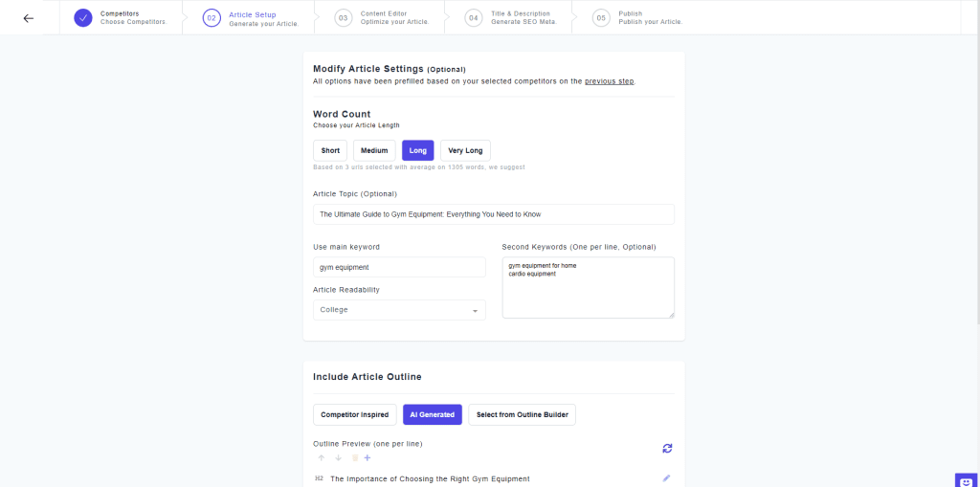Select the Short word count option
The width and height of the screenshot is (980, 487).
pos(330,150)
